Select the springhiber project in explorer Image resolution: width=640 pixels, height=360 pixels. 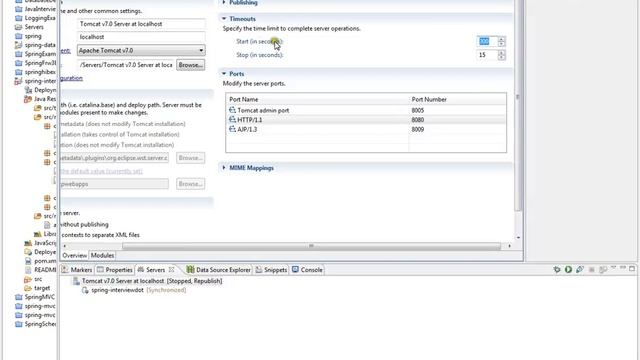point(40,72)
